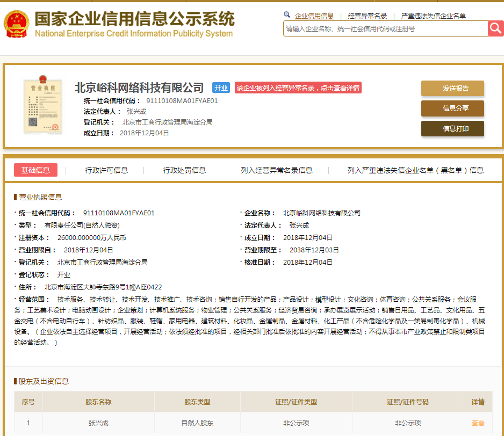Click the orange search magnifier button

click(x=495, y=28)
